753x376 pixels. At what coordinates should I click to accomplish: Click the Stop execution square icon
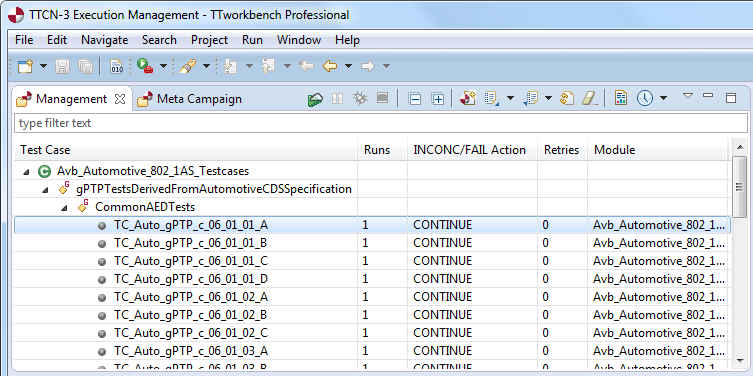point(382,98)
